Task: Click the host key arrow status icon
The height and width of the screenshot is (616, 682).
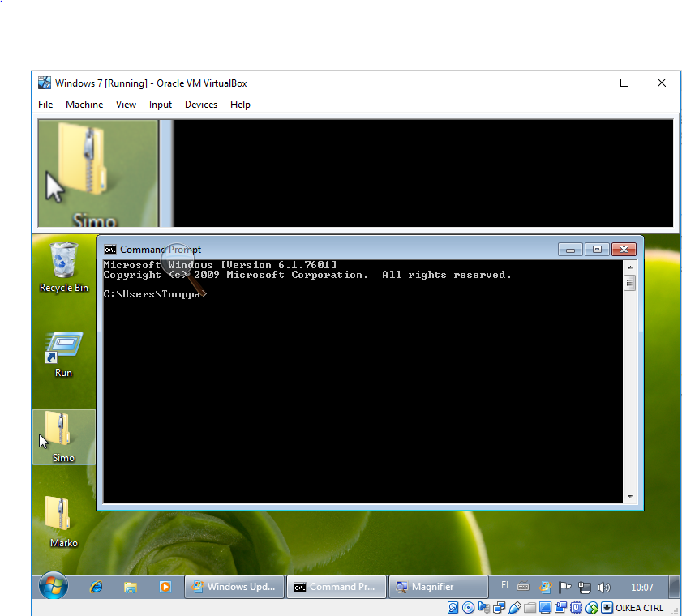Action: pos(607,607)
